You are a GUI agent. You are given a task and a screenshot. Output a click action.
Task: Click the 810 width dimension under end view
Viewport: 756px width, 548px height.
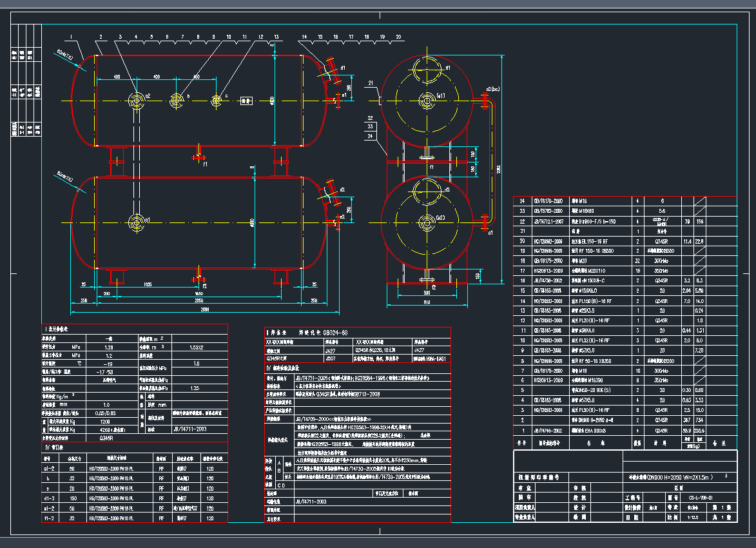[x=426, y=302]
